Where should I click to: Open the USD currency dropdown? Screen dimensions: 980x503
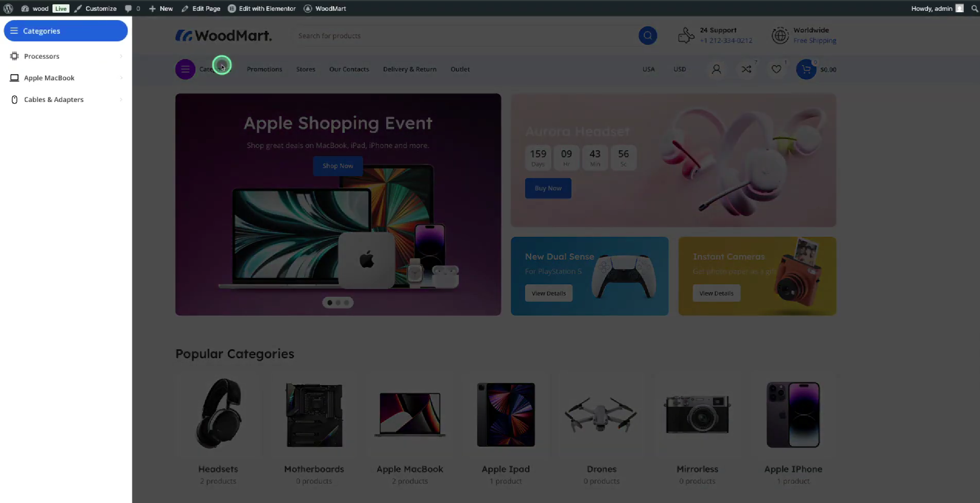[680, 69]
